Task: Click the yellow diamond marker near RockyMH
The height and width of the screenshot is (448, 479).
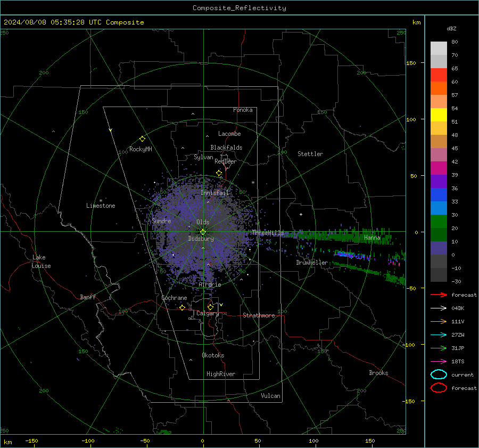Action: coord(142,139)
